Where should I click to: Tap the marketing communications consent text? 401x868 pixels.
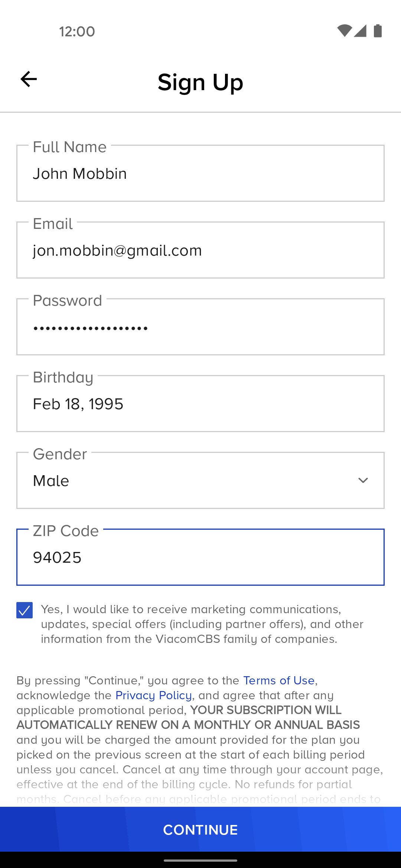[x=202, y=624]
